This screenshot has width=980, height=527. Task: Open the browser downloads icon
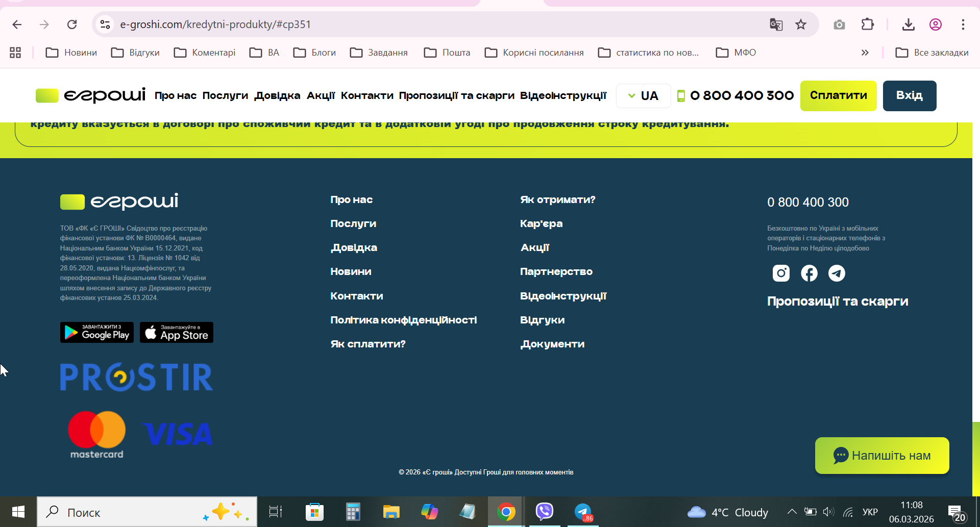[x=909, y=24]
